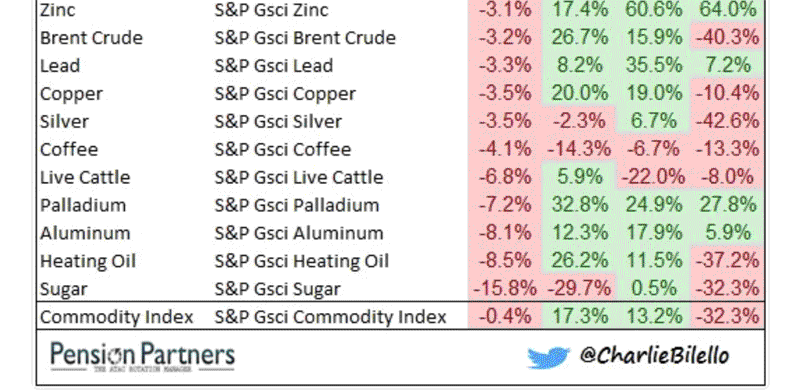This screenshot has width=800, height=391.
Task: Click Commodity Index 17.3% green cell
Action: coord(579,316)
